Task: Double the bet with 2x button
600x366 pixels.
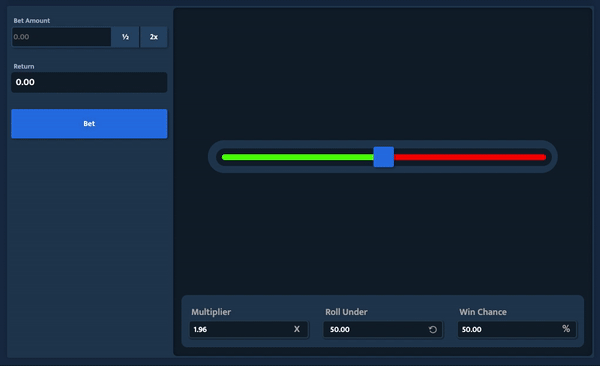Action: click(x=154, y=37)
